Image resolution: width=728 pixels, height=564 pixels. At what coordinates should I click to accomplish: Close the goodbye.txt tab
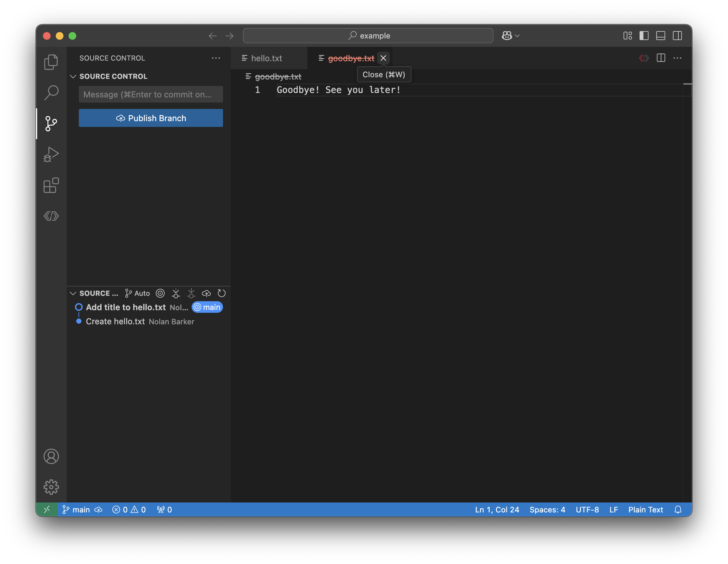click(383, 58)
